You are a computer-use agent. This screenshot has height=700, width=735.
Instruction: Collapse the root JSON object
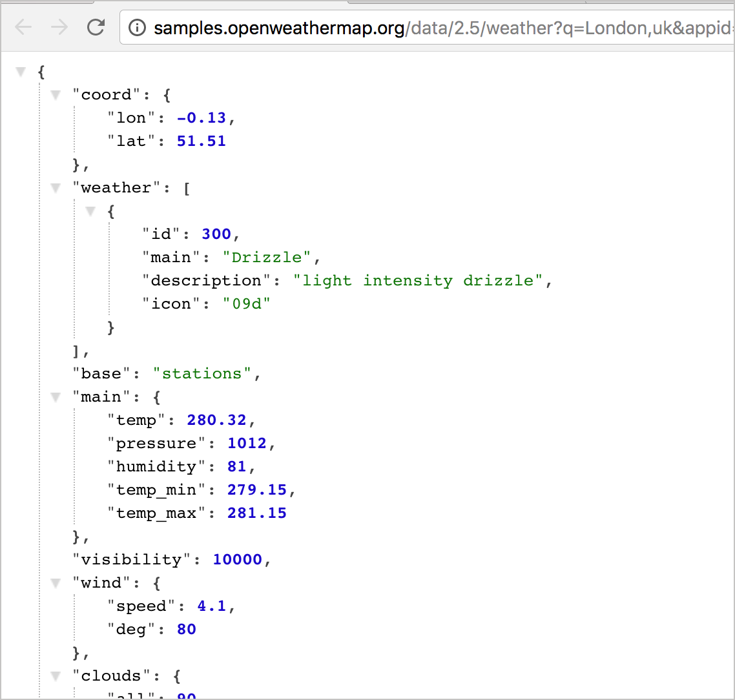point(20,72)
